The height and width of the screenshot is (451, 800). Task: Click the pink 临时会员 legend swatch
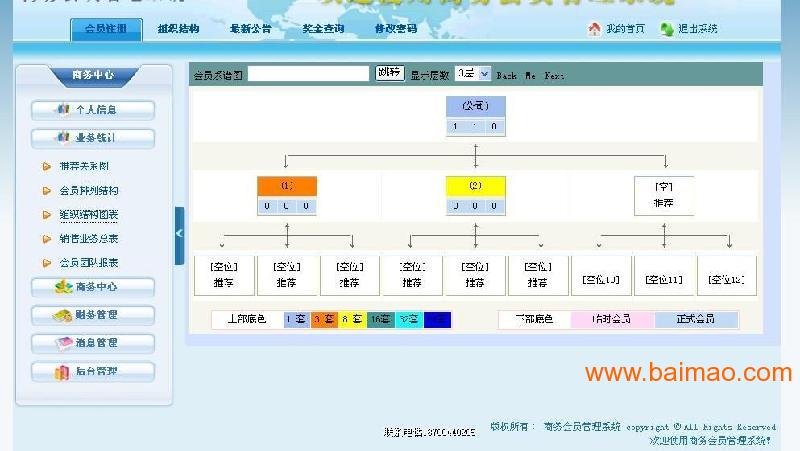tap(612, 319)
